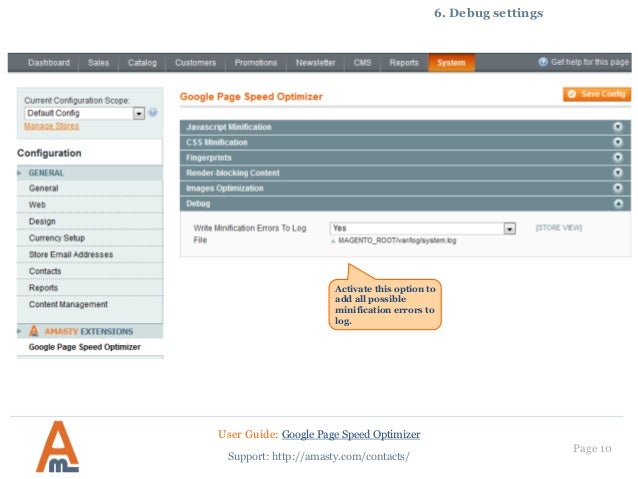The height and width of the screenshot is (479, 638).
Task: Select Design in the configuration sidebar
Action: (90, 221)
